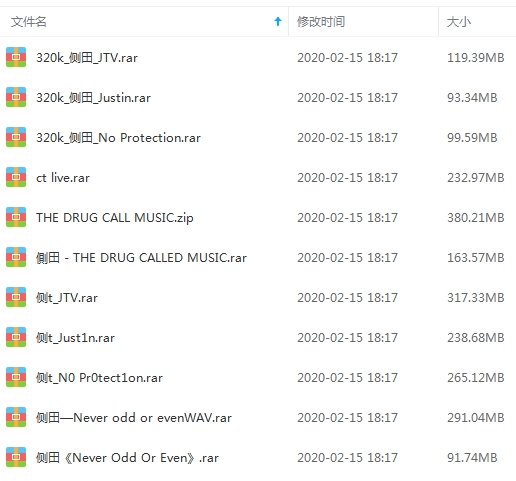Click size value 238.68MB
The width and height of the screenshot is (516, 481).
tap(476, 338)
